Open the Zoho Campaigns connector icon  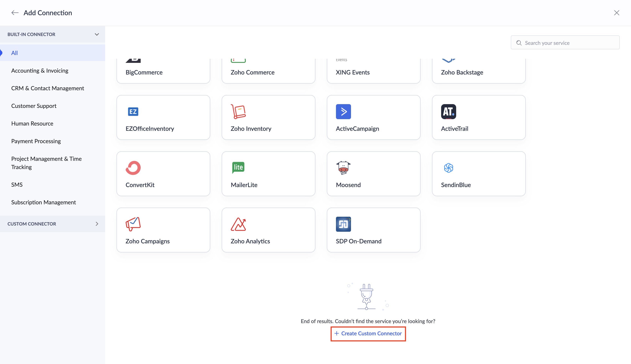coord(133,224)
